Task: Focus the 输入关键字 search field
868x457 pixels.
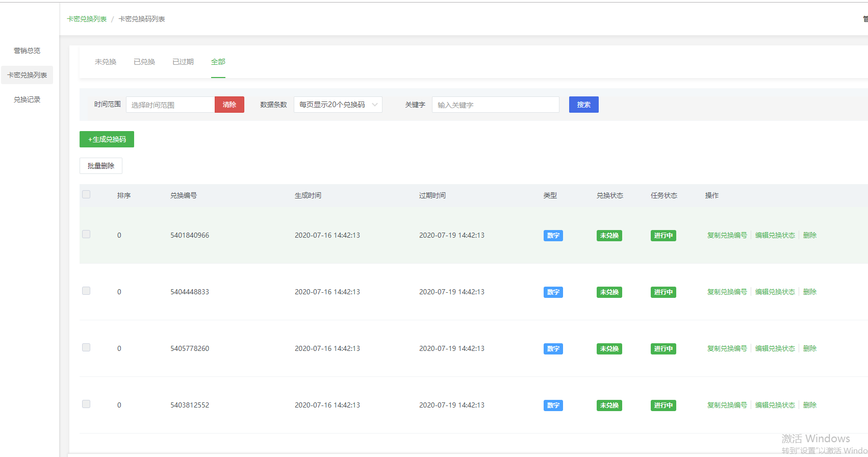Action: coord(495,105)
